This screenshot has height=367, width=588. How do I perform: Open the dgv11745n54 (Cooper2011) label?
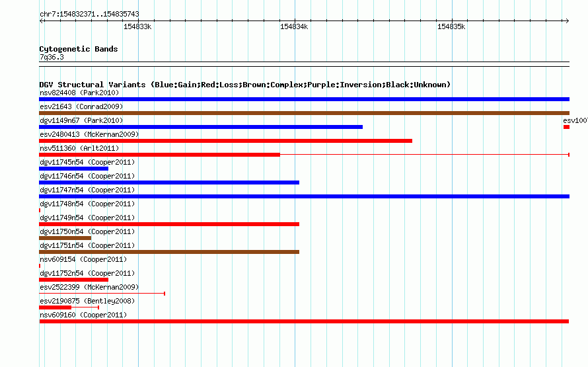click(87, 162)
